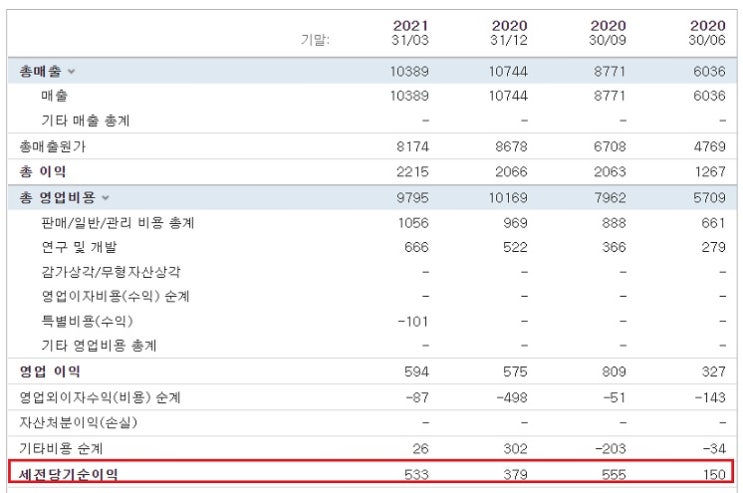Click 매출 value 6036

709,96
